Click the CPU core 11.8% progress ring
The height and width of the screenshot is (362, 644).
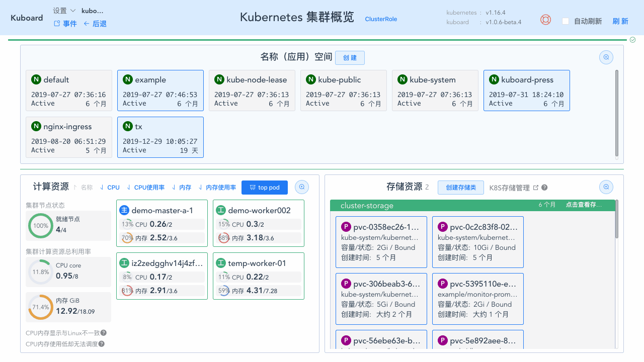click(x=41, y=272)
